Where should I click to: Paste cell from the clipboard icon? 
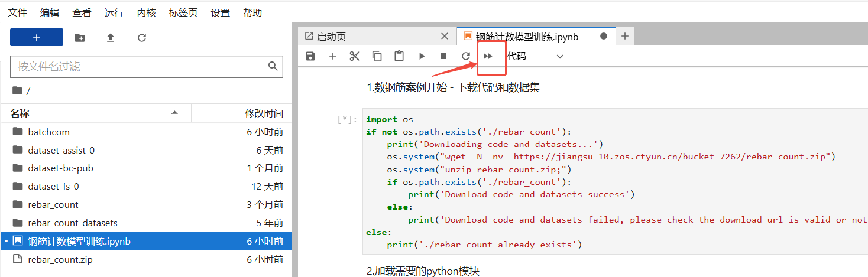coord(399,56)
